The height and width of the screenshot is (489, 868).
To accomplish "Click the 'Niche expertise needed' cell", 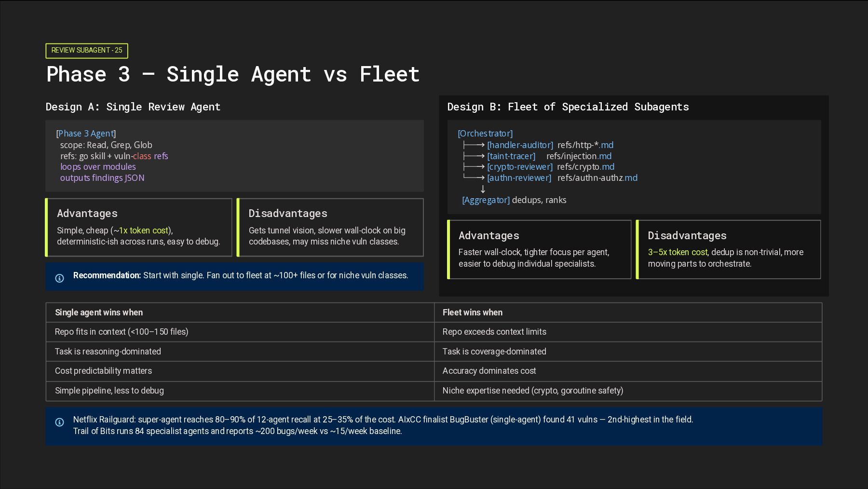I will (628, 391).
